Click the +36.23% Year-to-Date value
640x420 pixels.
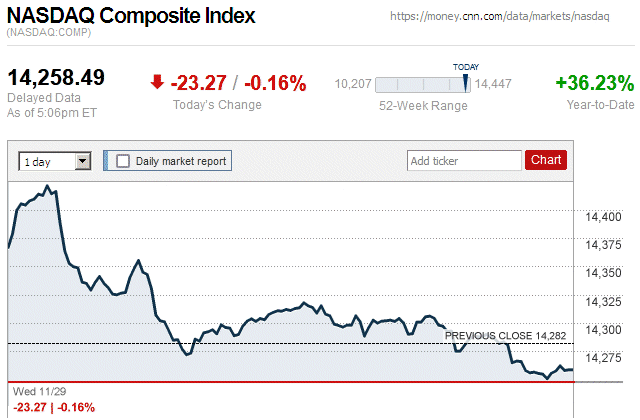595,83
